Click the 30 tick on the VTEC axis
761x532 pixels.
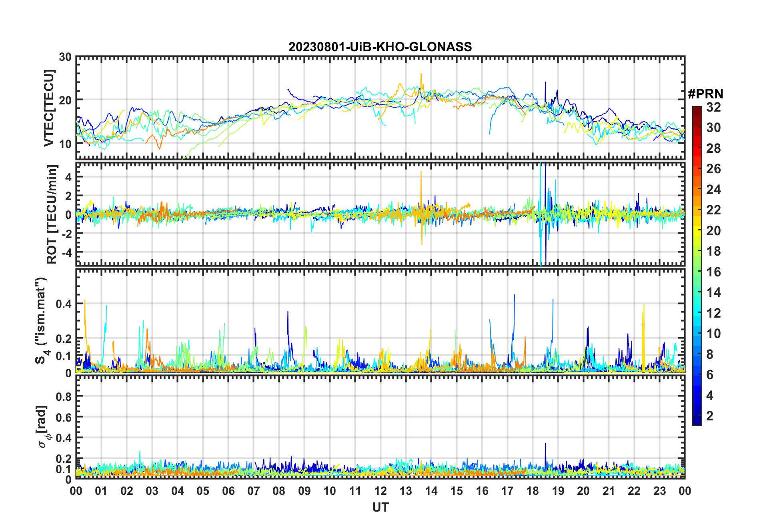pos(65,57)
